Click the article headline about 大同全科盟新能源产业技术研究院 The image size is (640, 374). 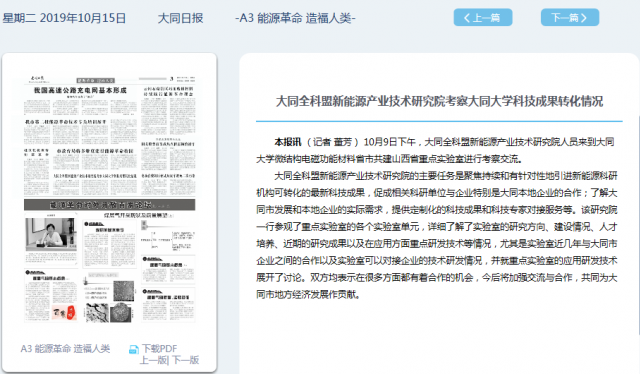pos(439,101)
